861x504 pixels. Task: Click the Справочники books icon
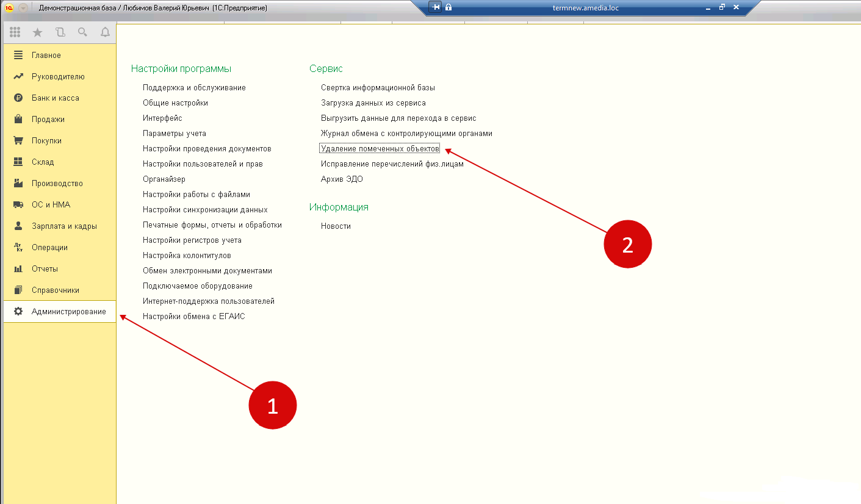(18, 290)
